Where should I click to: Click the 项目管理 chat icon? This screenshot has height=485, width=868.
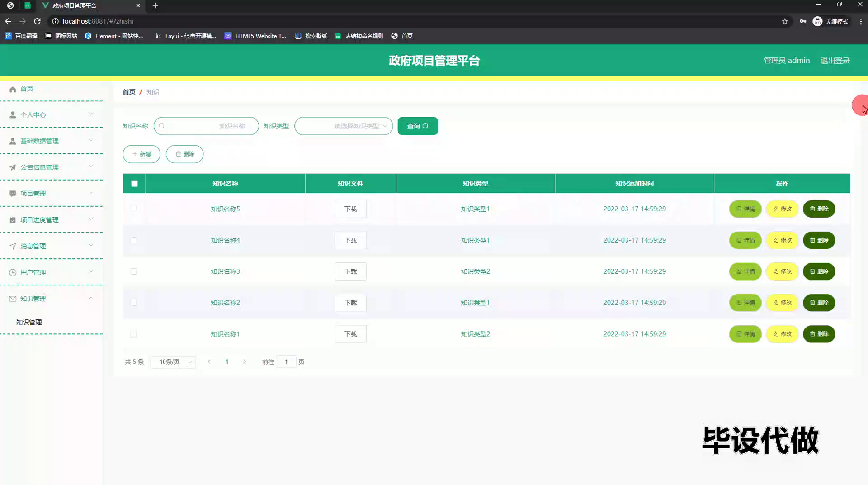[13, 194]
